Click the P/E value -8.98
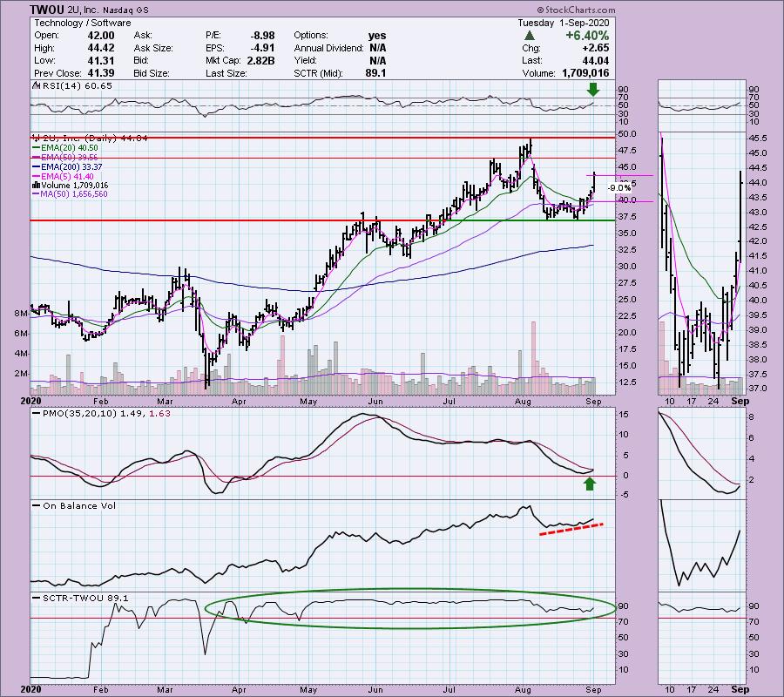The height and width of the screenshot is (697, 784). click(262, 36)
